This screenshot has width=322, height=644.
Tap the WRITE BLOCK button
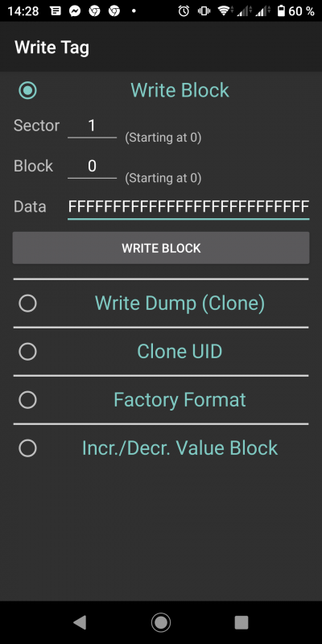click(x=161, y=248)
